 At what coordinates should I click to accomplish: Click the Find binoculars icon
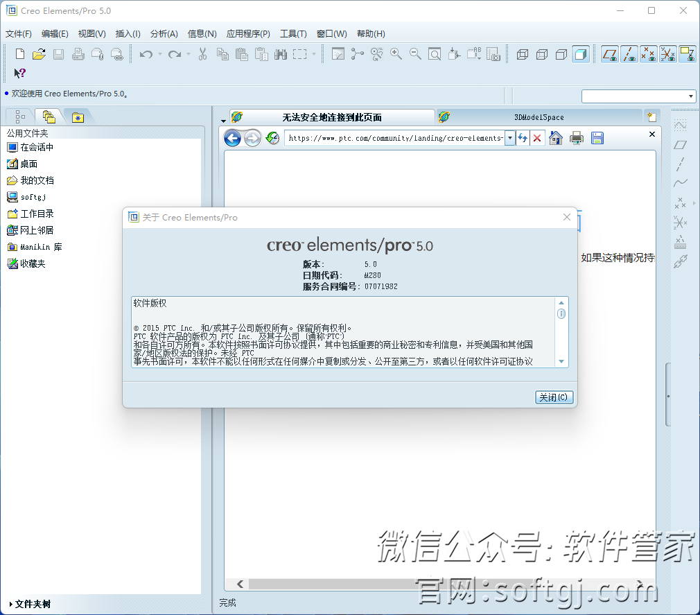[x=281, y=54]
